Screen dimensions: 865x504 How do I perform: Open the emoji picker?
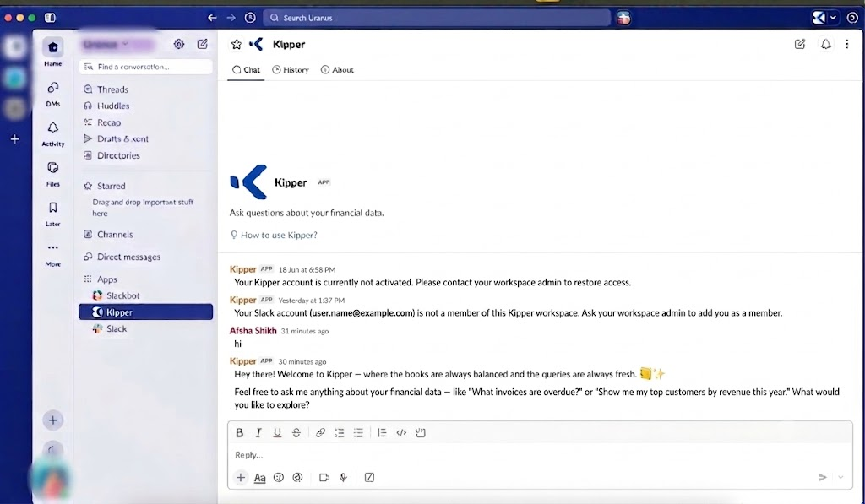coord(279,478)
